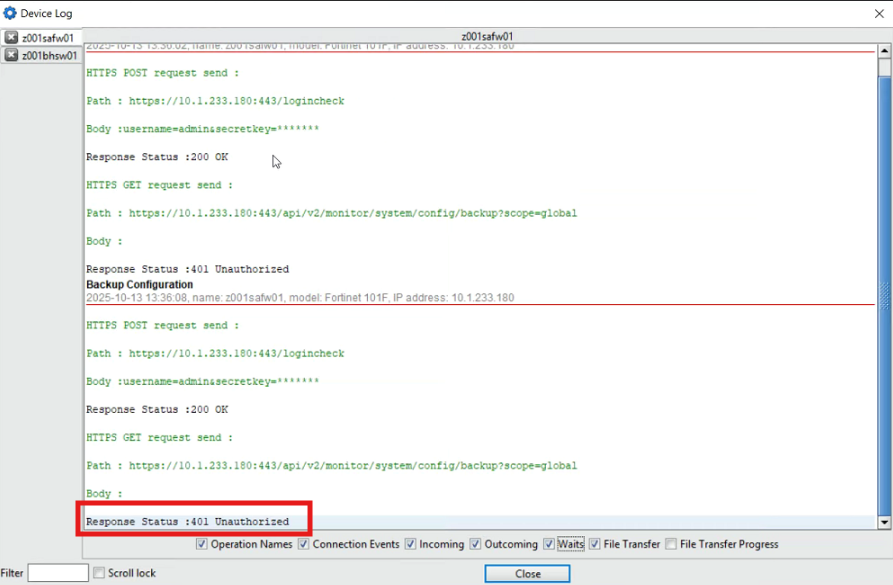Click the last 'Response Status :401 Unauthorized' line
The height and width of the screenshot is (585, 893).
(187, 521)
